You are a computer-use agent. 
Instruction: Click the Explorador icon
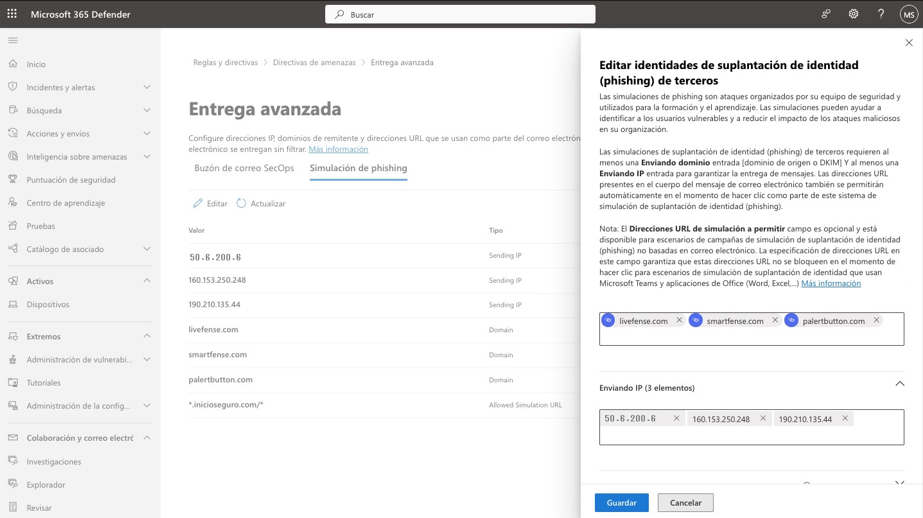(x=13, y=484)
